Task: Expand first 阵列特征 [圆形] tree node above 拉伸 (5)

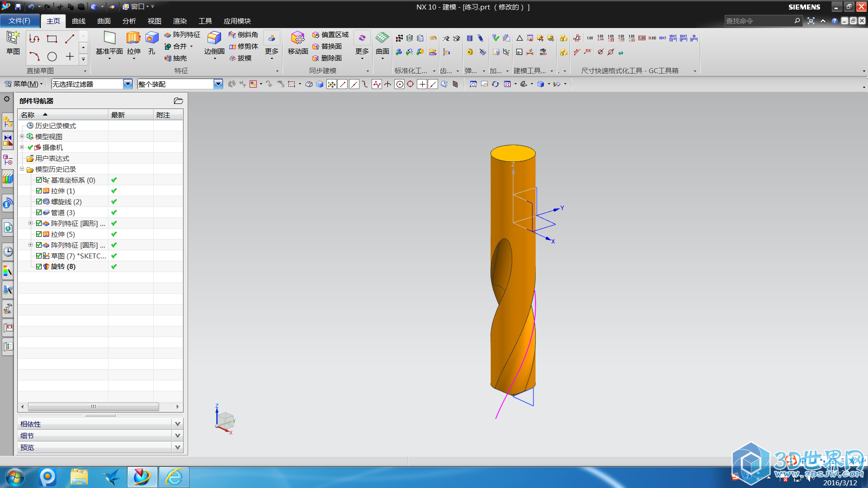Action: 30,223
